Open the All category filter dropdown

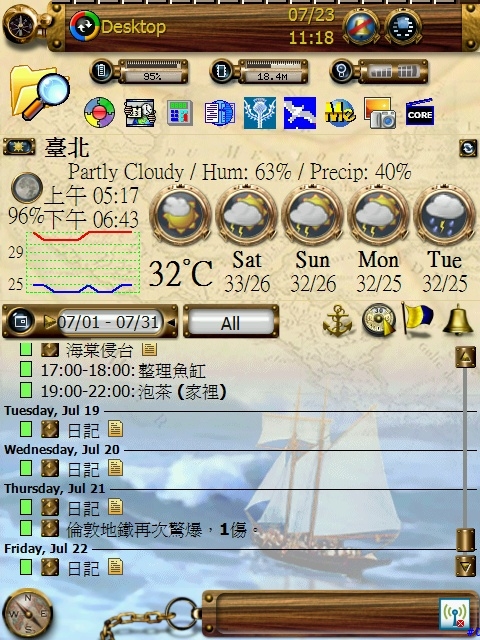tap(231, 322)
